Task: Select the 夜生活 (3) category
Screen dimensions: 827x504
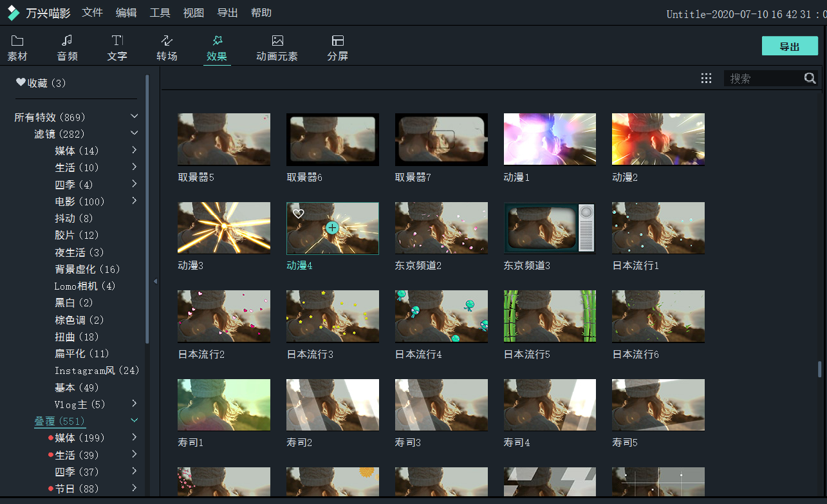Action: 79,252
